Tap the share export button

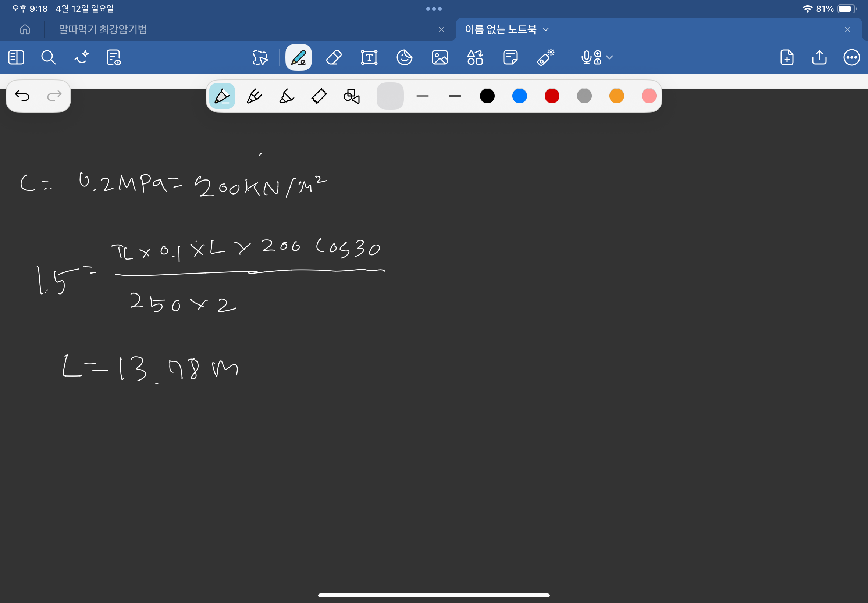(819, 58)
